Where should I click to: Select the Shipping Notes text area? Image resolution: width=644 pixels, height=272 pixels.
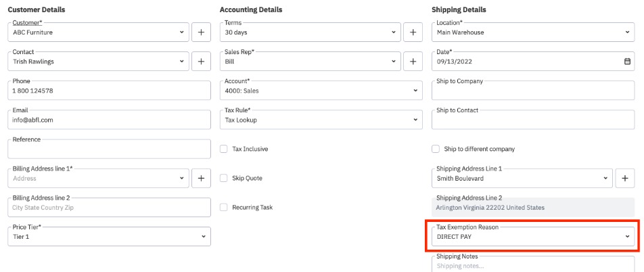tap(533, 265)
